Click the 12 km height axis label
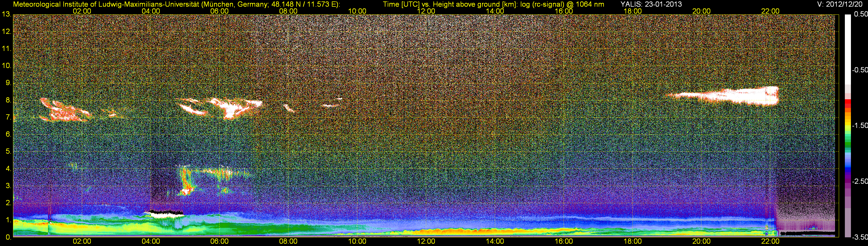Viewport: 868px width, 246px height. coord(6,32)
